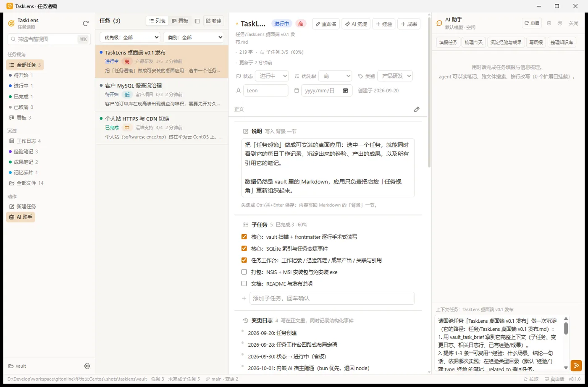Click the edit icon under 新建 button
The height and width of the screenshot is (387, 588).
click(208, 21)
